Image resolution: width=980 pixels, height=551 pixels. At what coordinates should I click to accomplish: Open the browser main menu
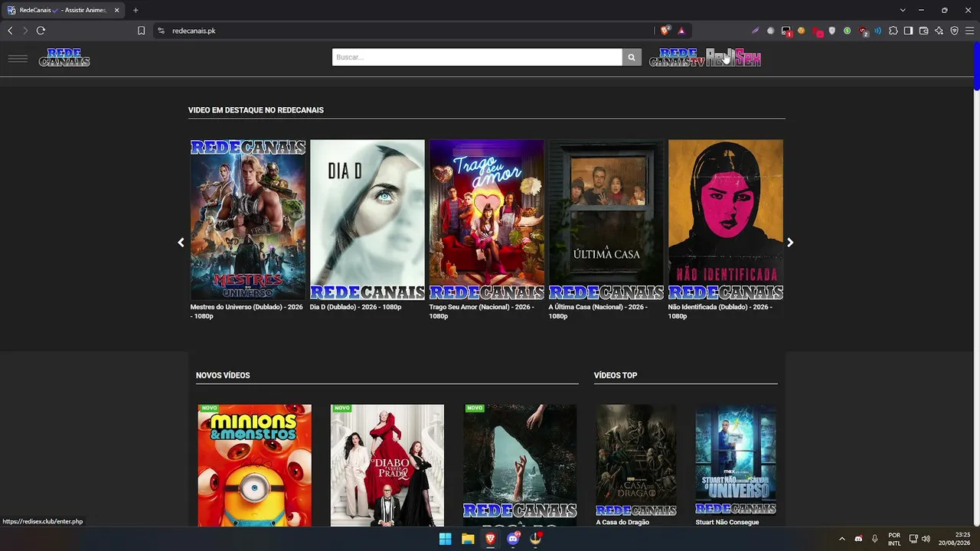[970, 31]
